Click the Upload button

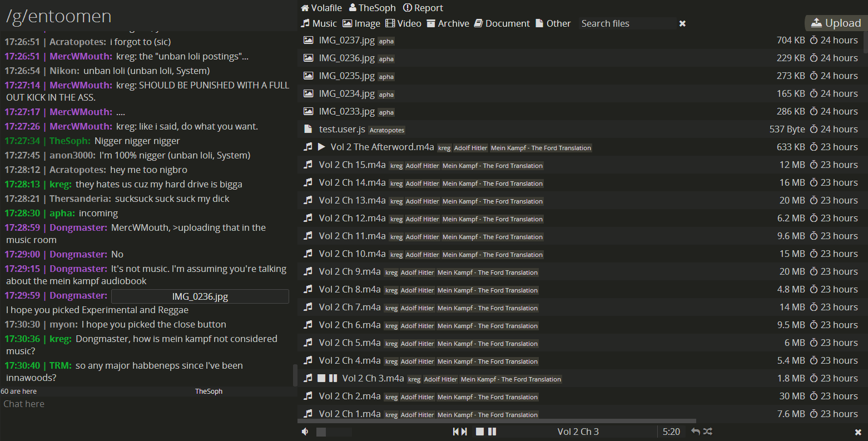click(836, 23)
